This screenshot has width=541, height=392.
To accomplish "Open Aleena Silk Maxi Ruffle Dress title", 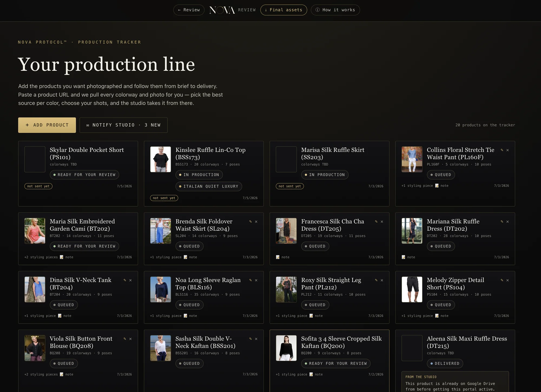I will tap(467, 342).
